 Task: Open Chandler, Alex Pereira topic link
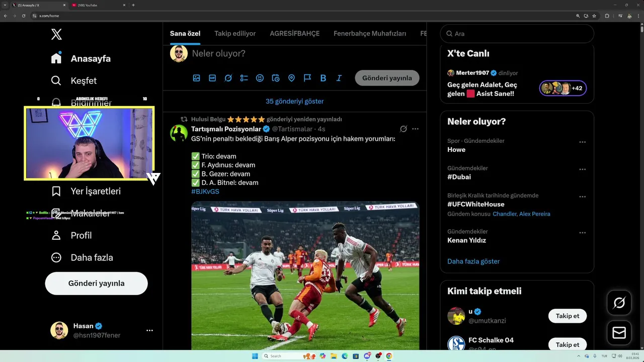(521, 214)
